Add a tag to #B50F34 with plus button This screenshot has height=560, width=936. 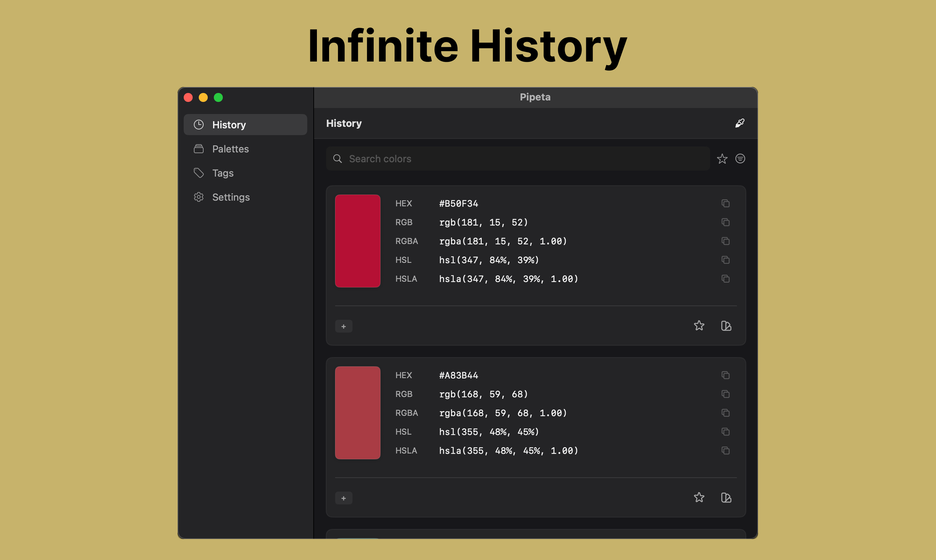point(343,326)
